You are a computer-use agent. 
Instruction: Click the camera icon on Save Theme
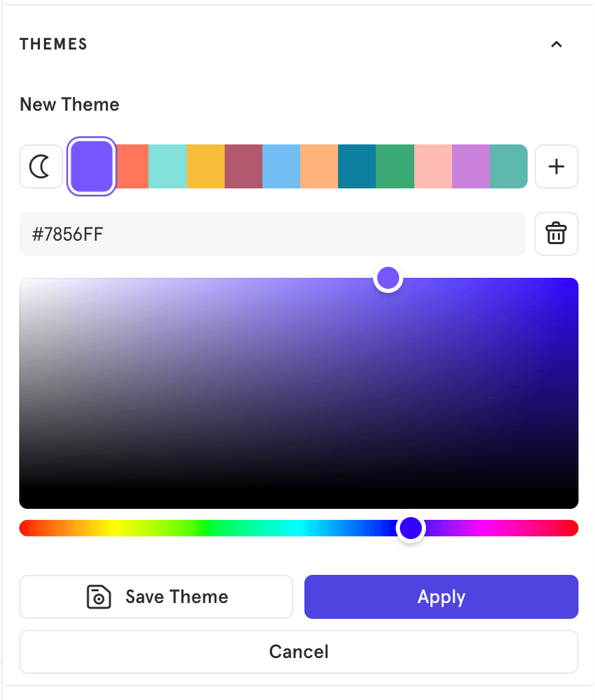pos(100,597)
